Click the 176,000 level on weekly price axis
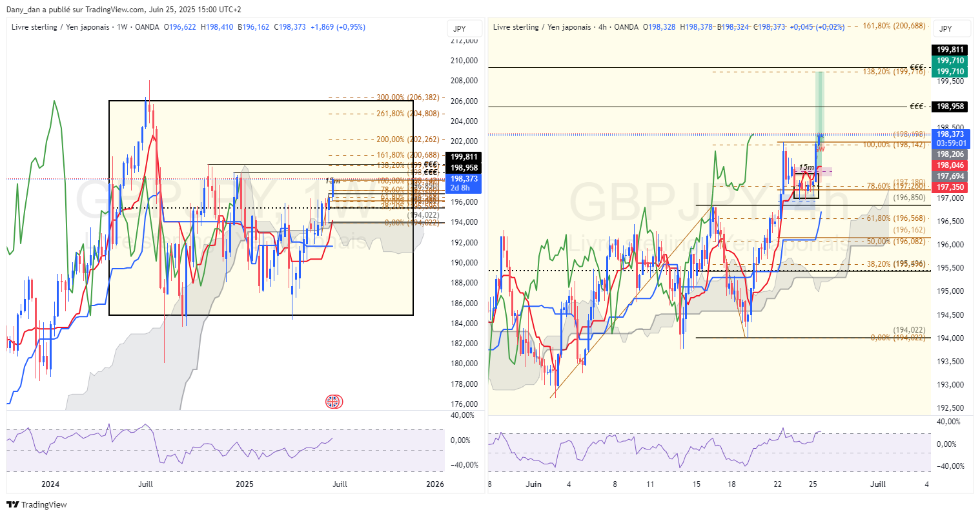Viewport: 980px width, 516px height. [464, 404]
